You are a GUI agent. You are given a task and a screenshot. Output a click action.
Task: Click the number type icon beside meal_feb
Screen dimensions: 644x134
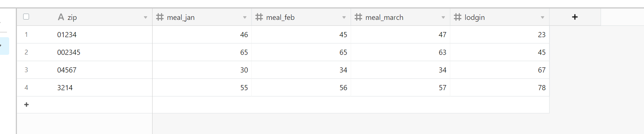(x=259, y=17)
